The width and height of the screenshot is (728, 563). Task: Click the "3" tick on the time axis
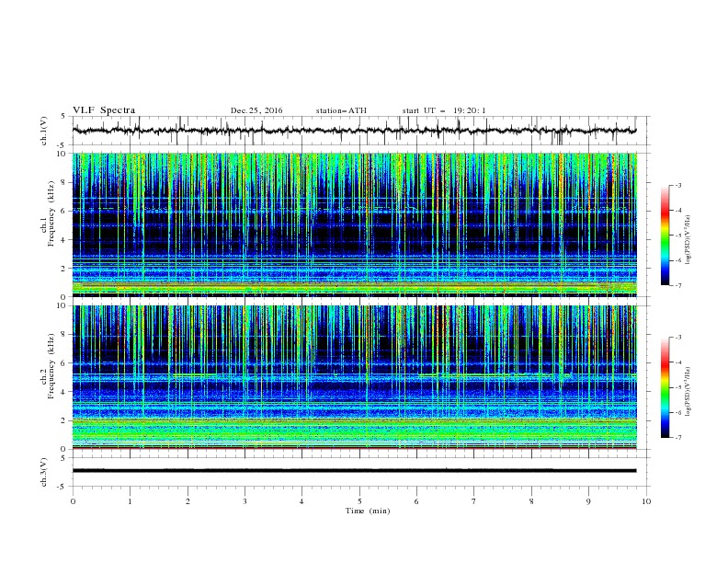pyautogui.click(x=245, y=501)
